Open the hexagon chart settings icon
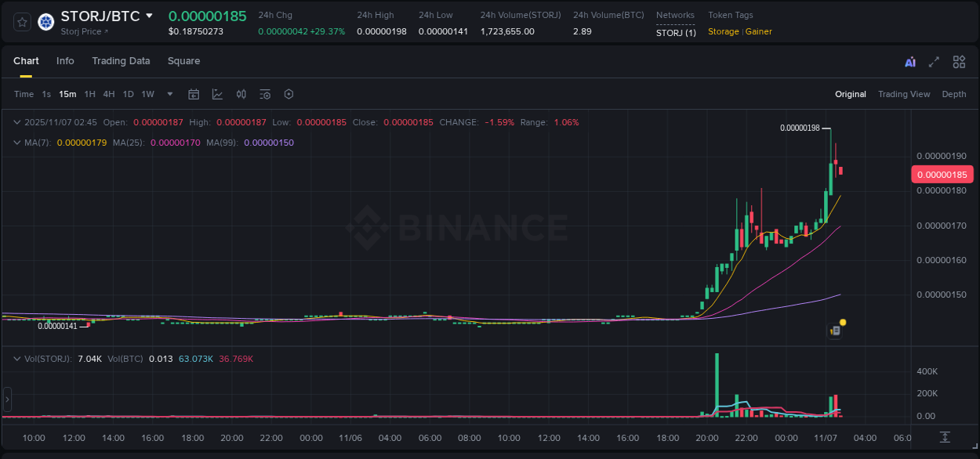Image resolution: width=980 pixels, height=459 pixels. tap(289, 93)
